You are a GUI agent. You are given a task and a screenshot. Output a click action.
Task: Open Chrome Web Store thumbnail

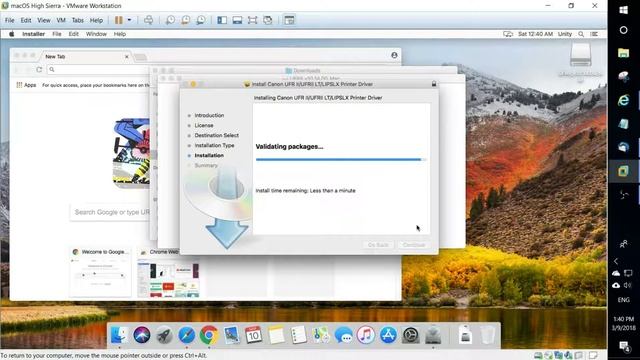[x=168, y=272]
